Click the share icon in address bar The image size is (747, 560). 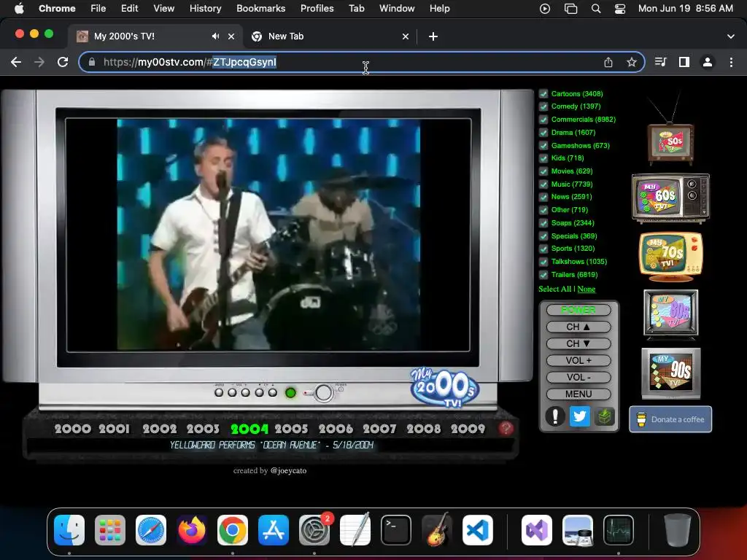click(608, 62)
